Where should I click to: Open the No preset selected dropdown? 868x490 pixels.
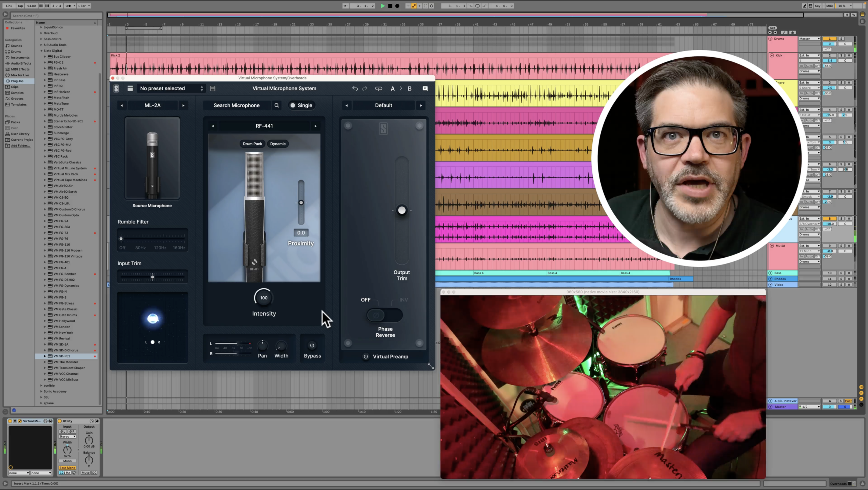[171, 89]
